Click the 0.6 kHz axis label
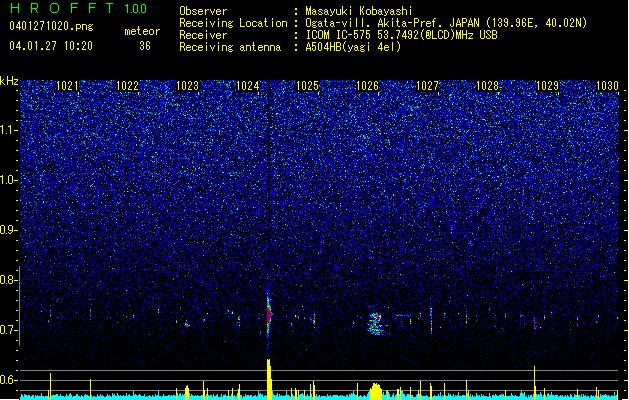Viewport: 629px width, 400px height. click(x=9, y=380)
